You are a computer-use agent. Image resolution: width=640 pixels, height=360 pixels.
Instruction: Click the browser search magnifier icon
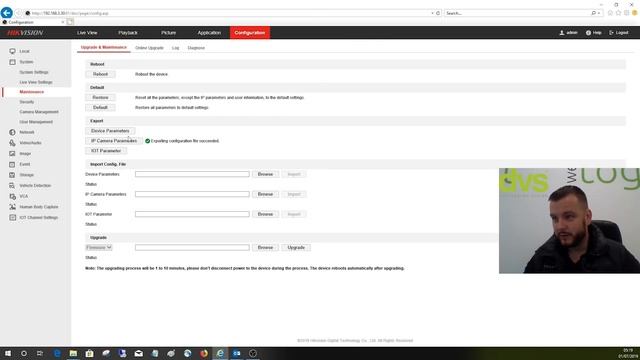(x=593, y=13)
